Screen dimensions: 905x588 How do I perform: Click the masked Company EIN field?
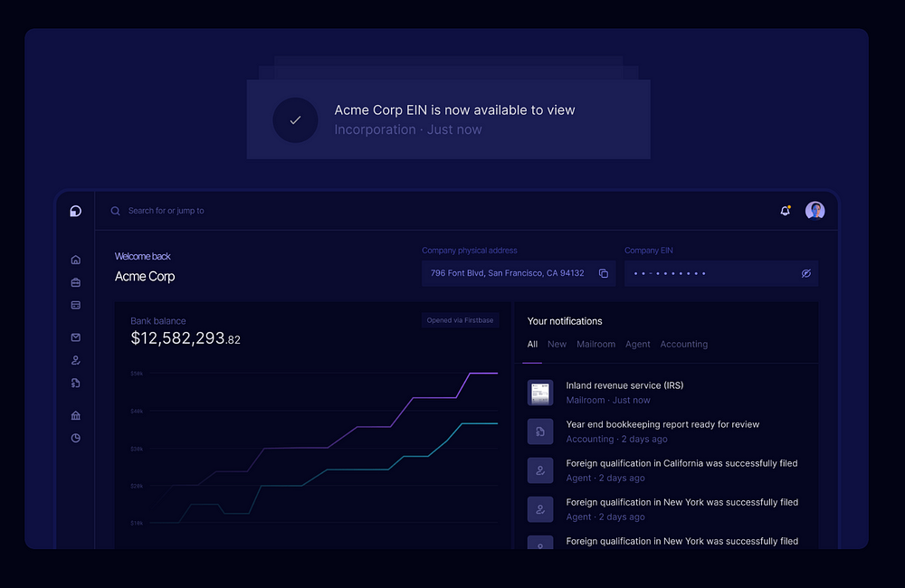click(x=721, y=273)
